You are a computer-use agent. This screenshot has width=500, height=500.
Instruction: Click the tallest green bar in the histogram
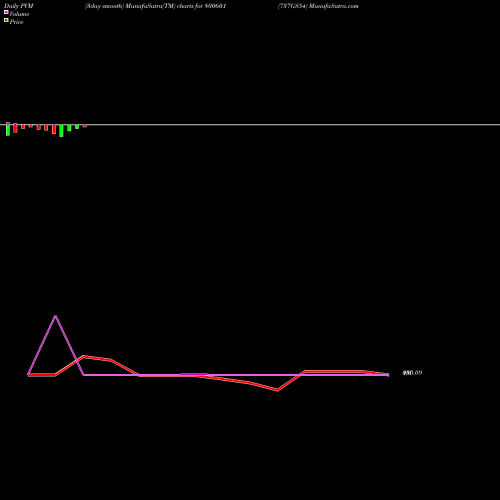[x=61, y=131]
